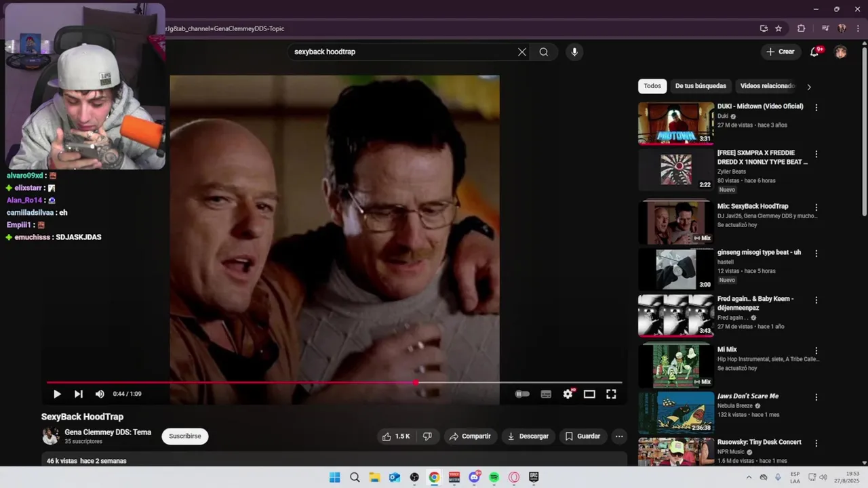
Task: Open options for Mix: SexyBack HoodTrap
Action: (816, 207)
